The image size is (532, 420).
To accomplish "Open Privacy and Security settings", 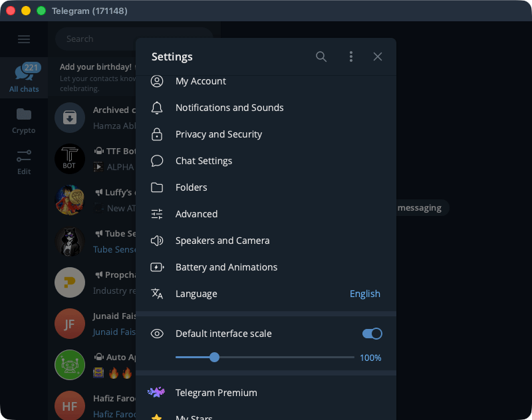I will pos(219,134).
